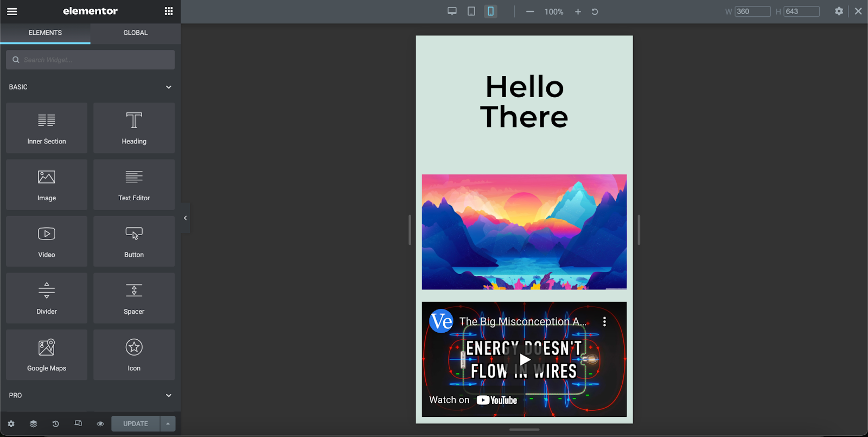Open the Navigator layers icon
868x437 pixels.
point(33,423)
